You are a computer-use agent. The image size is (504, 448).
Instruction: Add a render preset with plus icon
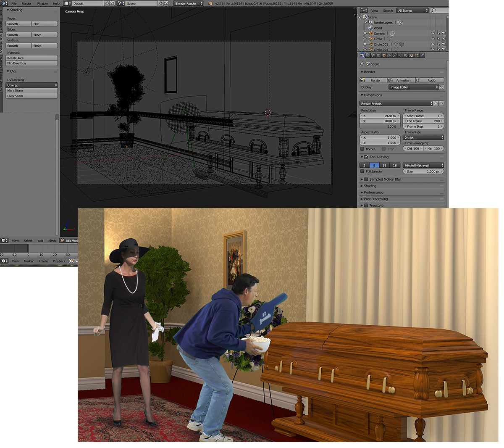436,103
